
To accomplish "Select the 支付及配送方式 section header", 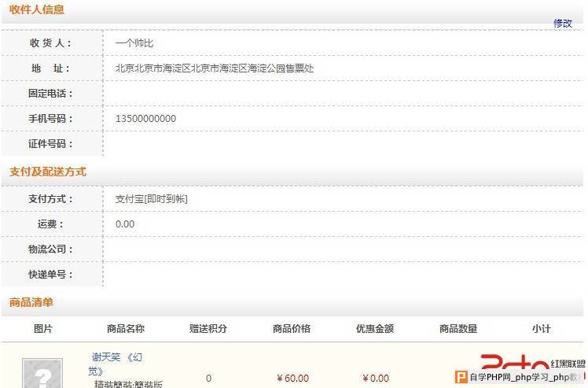I will pyautogui.click(x=48, y=172).
